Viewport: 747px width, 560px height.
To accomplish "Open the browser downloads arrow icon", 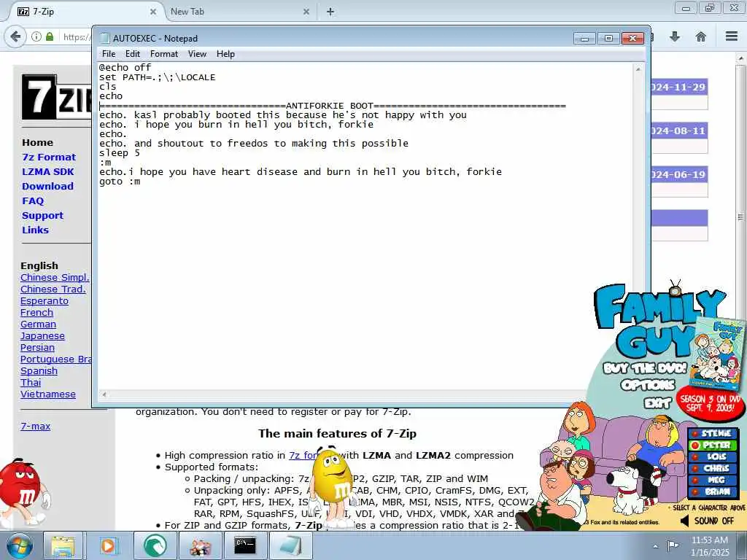I will click(675, 36).
